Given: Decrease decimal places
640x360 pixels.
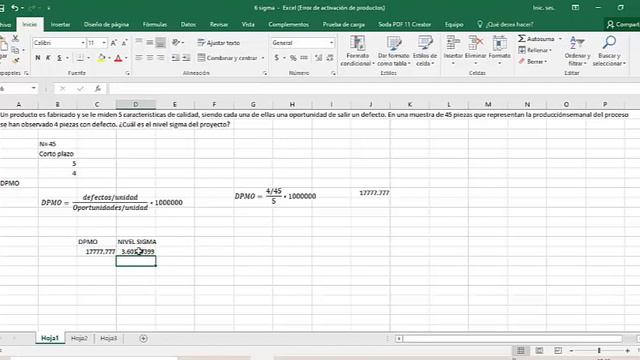Looking at the screenshot, I should coord(330,58).
